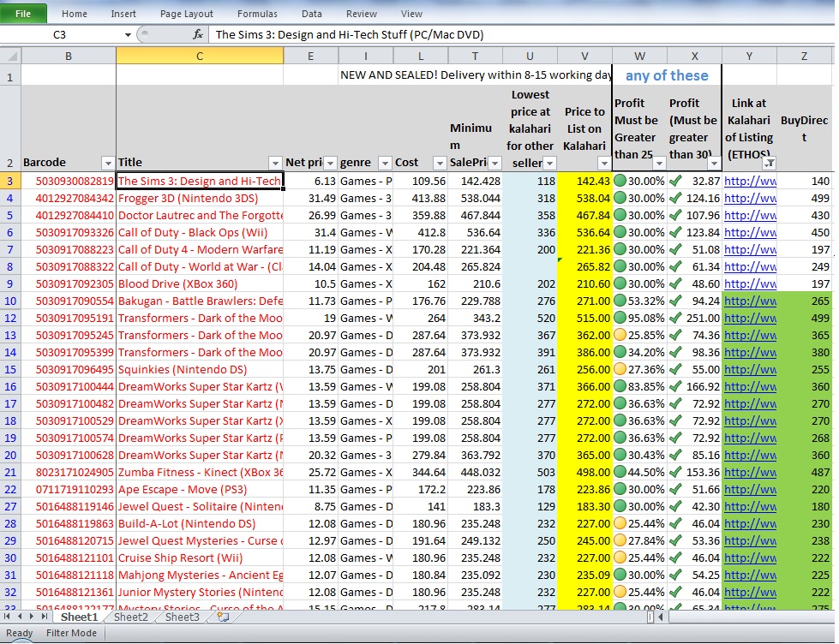
Task: Select cell 'Call of Duty - Black Ops (Wii)'
Action: click(x=200, y=233)
